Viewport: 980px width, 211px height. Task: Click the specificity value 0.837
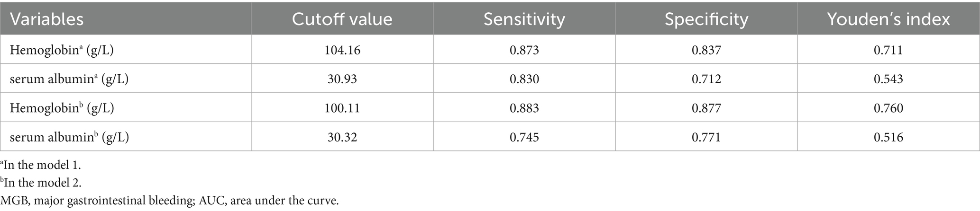706,50
